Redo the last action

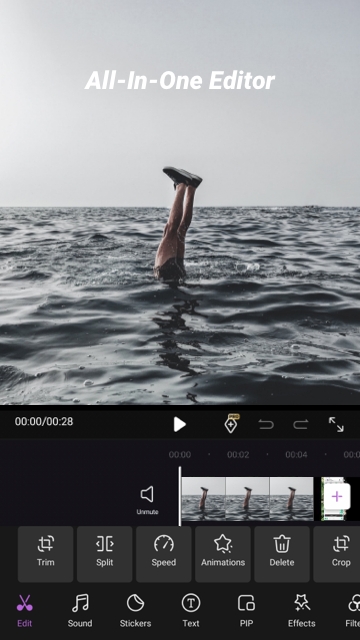pyautogui.click(x=300, y=424)
